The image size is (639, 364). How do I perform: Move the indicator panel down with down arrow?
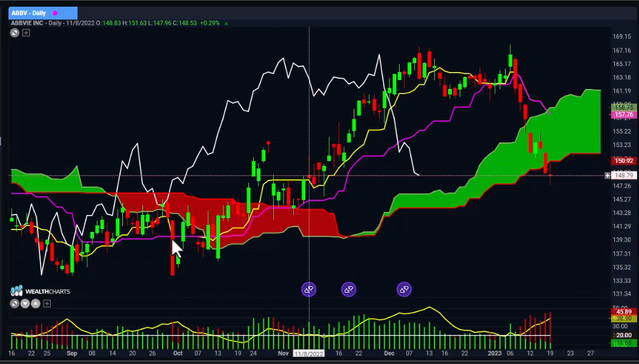coord(25,303)
